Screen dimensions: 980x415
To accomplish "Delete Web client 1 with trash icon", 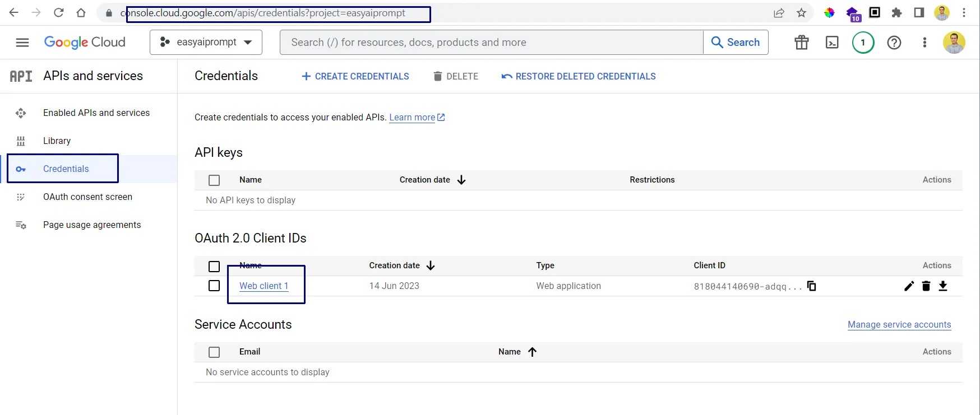I will [926, 286].
